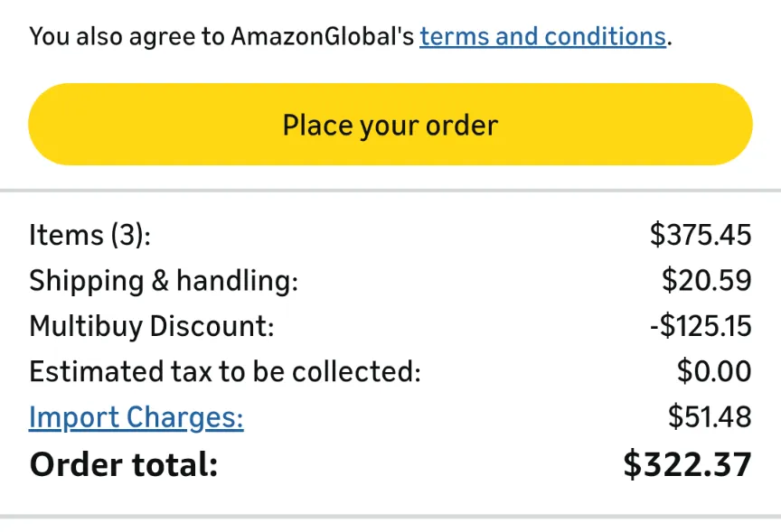Click the divider line below the order button
This screenshot has width=781, height=532.
click(x=390, y=191)
